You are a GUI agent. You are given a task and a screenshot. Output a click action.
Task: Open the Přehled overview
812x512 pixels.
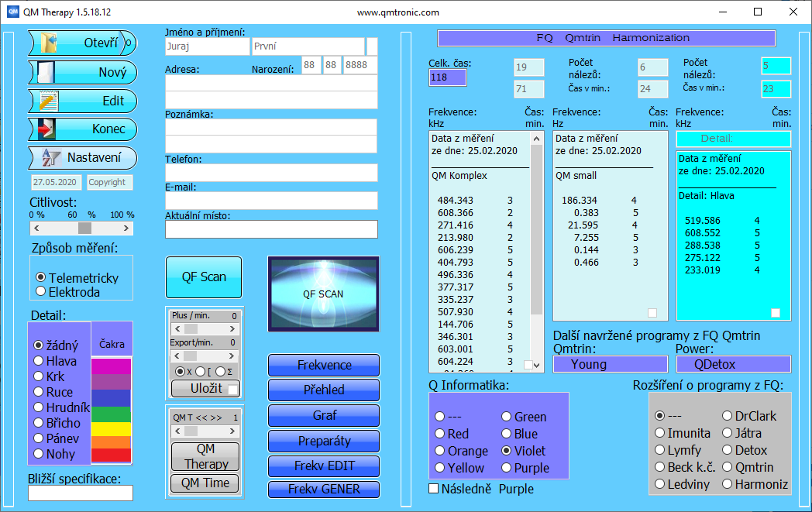click(324, 390)
